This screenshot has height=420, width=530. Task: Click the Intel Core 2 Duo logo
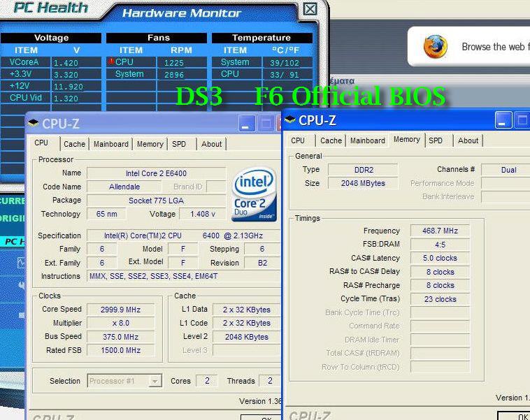[x=255, y=194]
